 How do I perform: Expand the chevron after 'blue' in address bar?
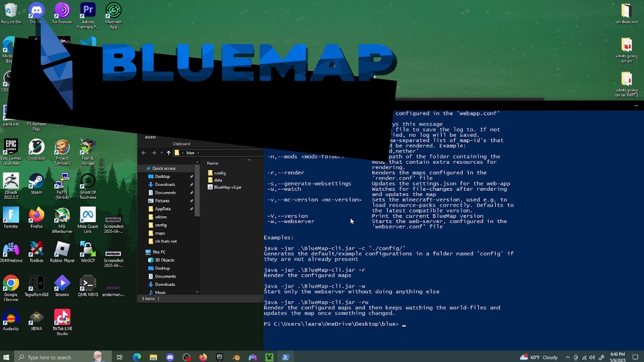tap(198, 153)
